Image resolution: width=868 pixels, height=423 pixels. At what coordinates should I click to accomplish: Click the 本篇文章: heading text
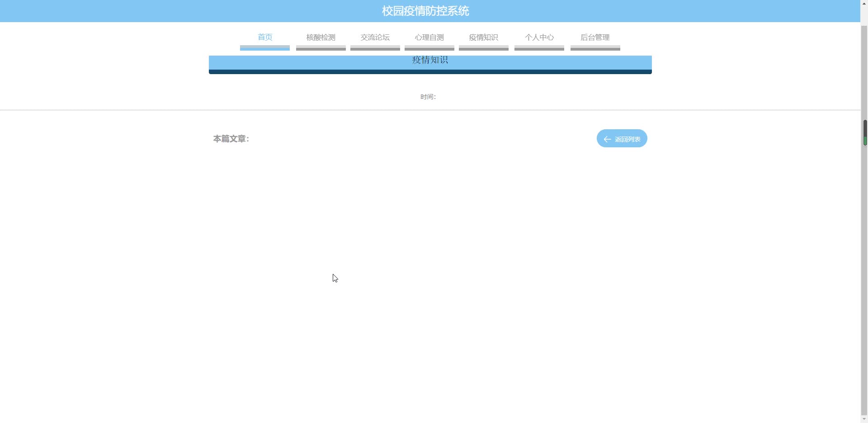pos(231,139)
